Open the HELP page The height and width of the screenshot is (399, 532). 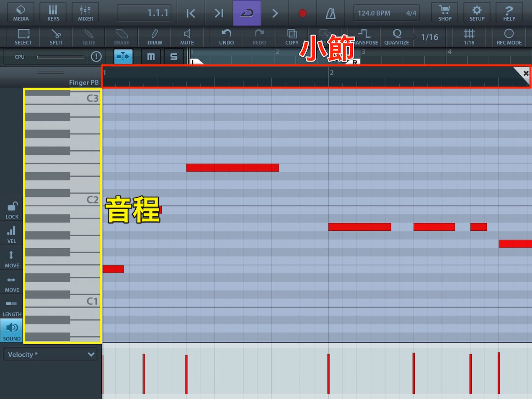point(509,13)
